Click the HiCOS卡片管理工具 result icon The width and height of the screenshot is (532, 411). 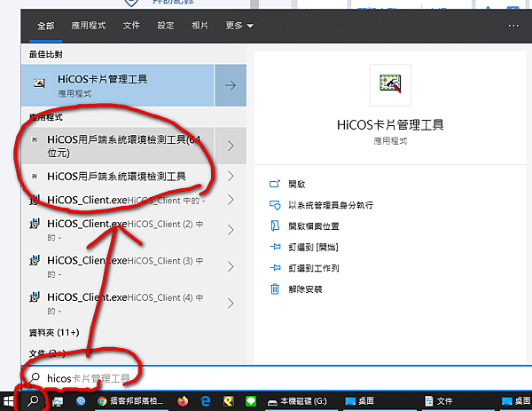pyautogui.click(x=39, y=83)
